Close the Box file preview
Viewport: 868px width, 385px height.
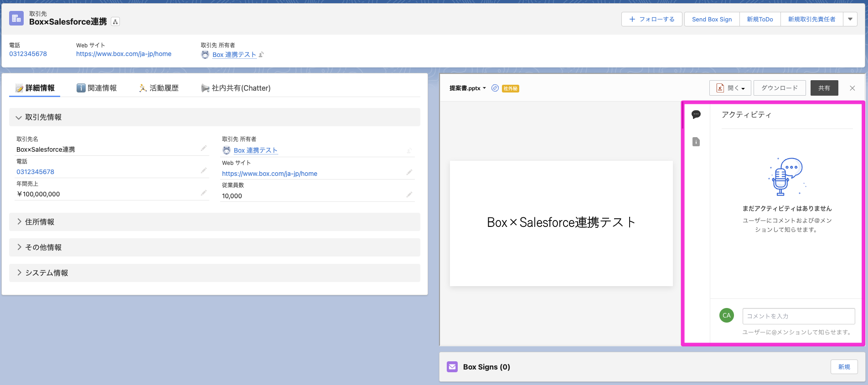tap(852, 88)
